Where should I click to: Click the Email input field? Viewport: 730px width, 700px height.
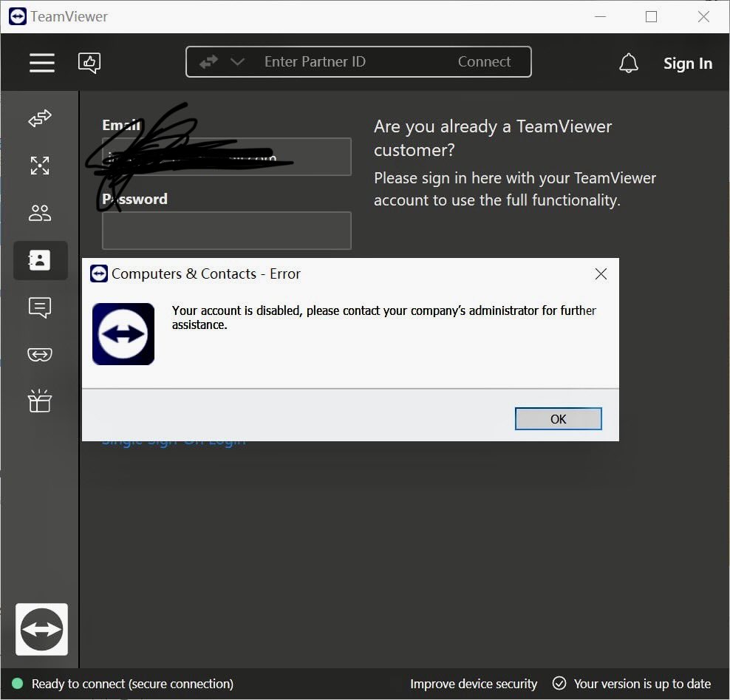pyautogui.click(x=227, y=157)
